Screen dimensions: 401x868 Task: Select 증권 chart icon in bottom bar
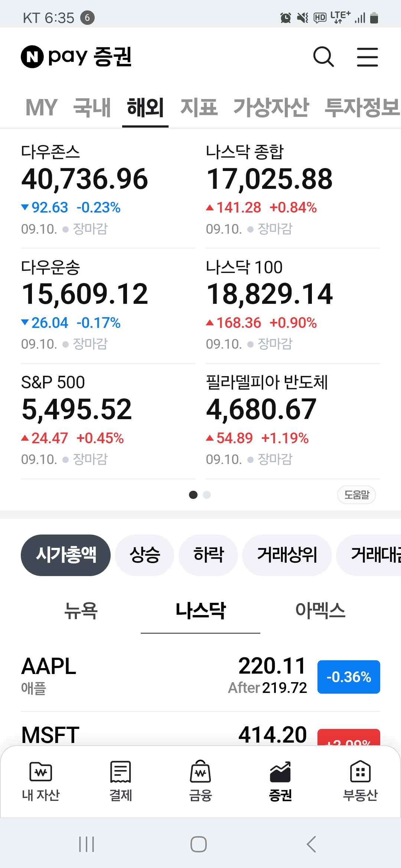tap(280, 780)
